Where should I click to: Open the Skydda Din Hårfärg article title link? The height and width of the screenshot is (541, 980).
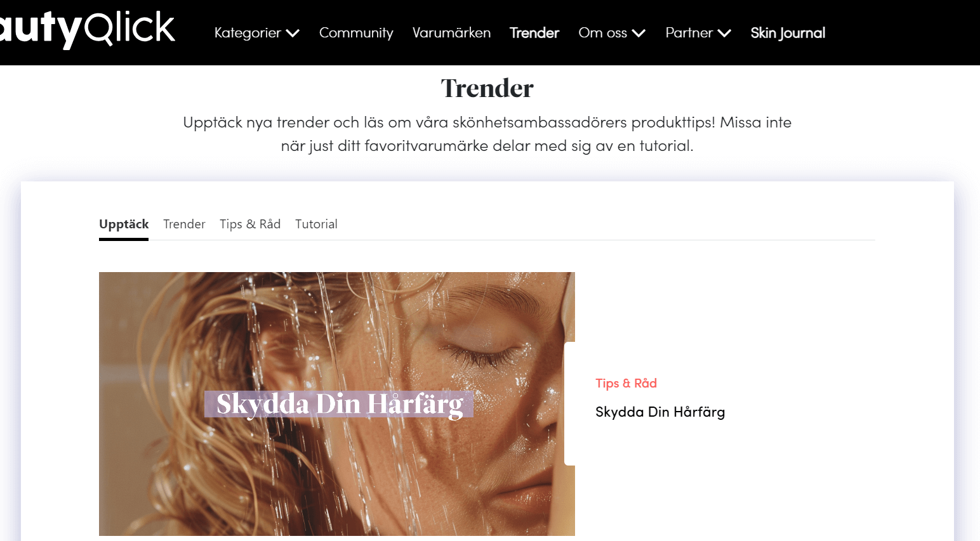[x=660, y=412]
